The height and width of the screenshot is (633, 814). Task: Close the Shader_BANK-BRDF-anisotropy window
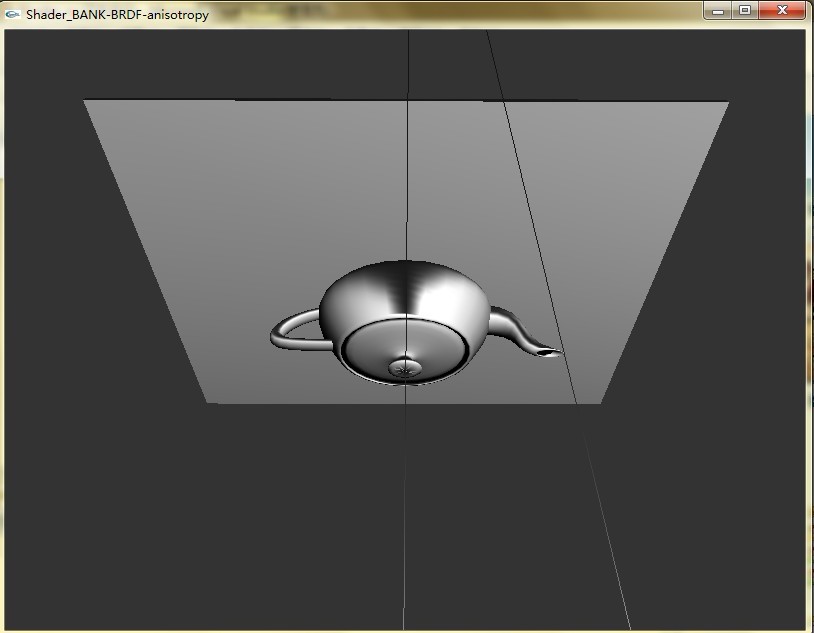(782, 10)
